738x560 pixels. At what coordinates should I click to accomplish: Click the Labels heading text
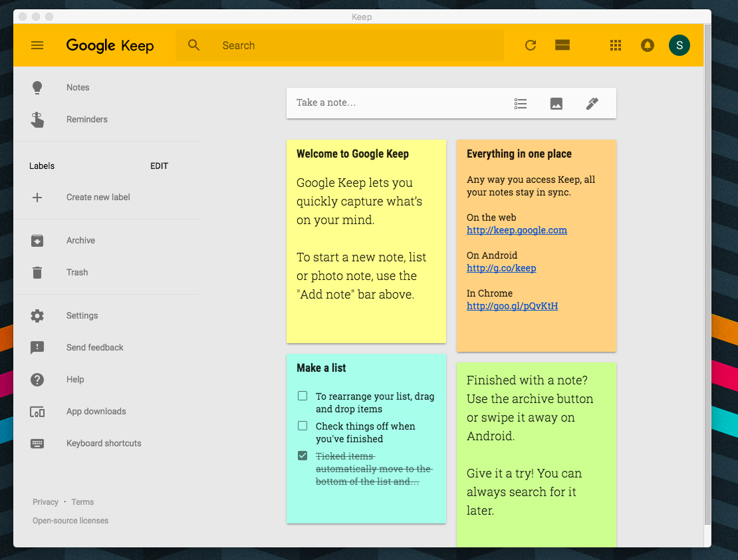click(42, 166)
